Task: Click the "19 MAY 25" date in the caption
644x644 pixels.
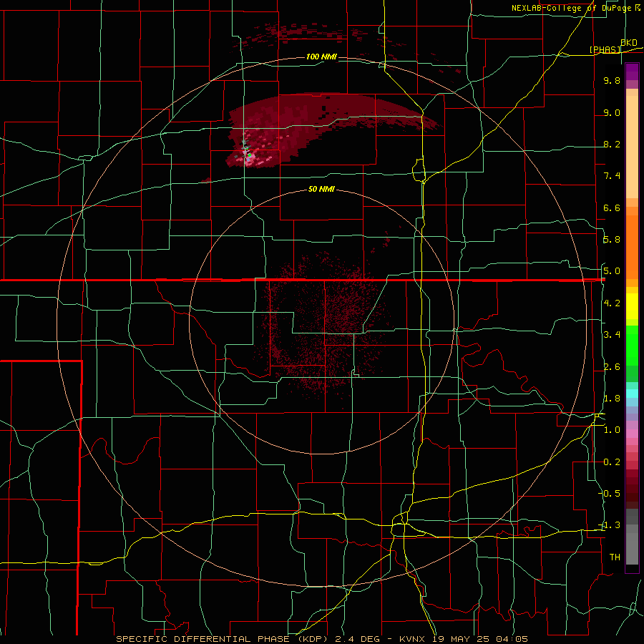Action: (x=459, y=639)
